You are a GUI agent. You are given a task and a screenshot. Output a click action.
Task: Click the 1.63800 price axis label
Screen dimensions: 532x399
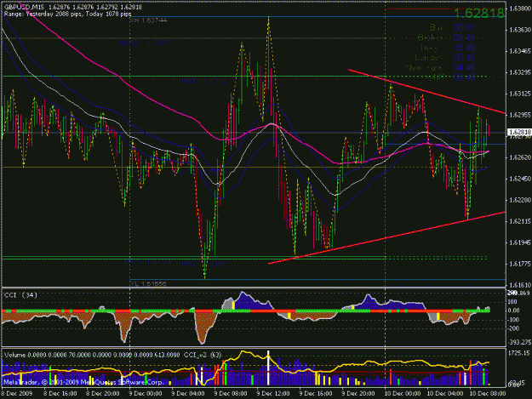coord(519,9)
